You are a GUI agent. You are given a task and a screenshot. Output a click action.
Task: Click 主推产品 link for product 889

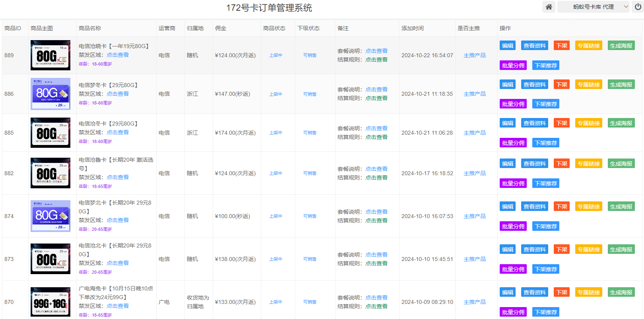475,55
